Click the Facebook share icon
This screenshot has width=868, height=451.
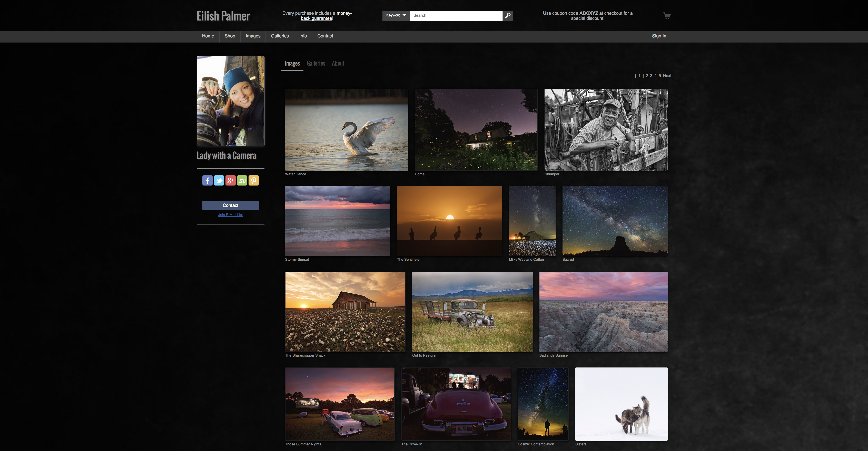207,181
